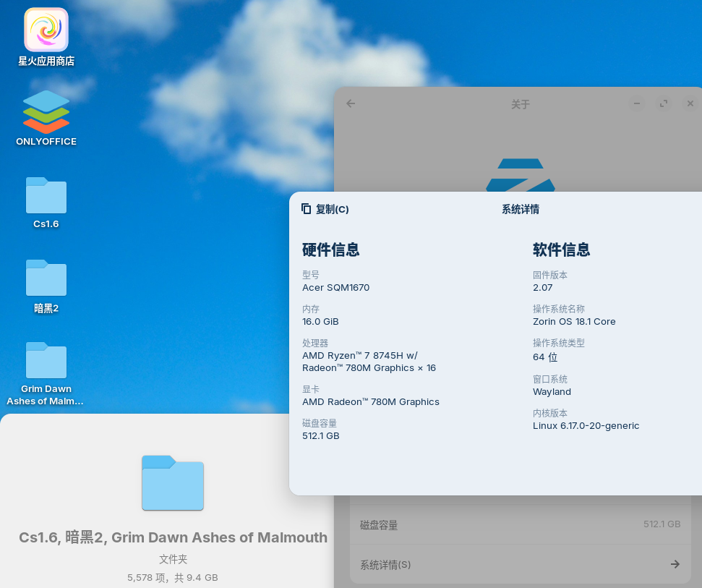Close the 关于 window
Image resolution: width=702 pixels, height=588 pixels.
690,103
